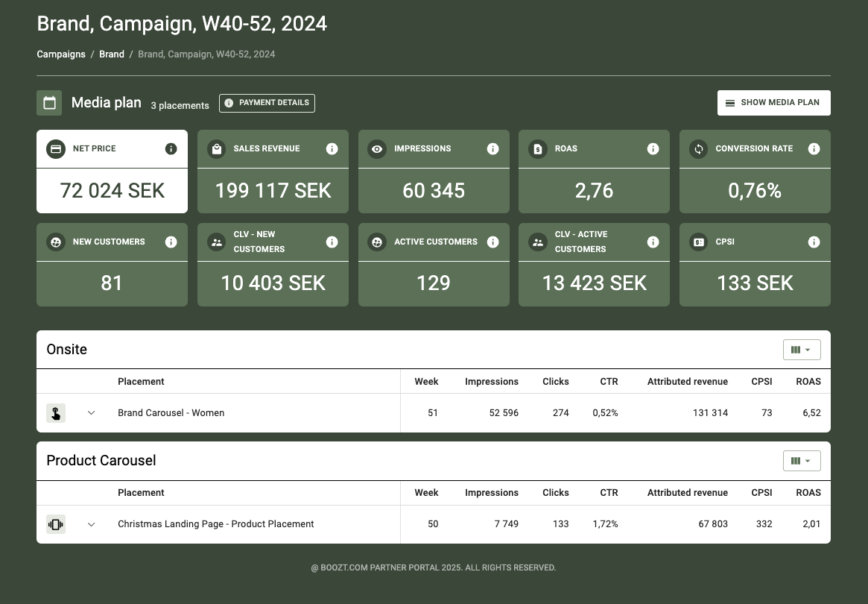Open Payment Details
This screenshot has width=868, height=604.
click(x=267, y=103)
